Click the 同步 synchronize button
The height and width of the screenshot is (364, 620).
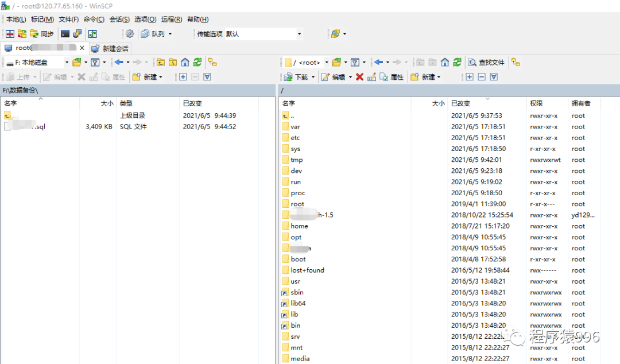[42, 34]
